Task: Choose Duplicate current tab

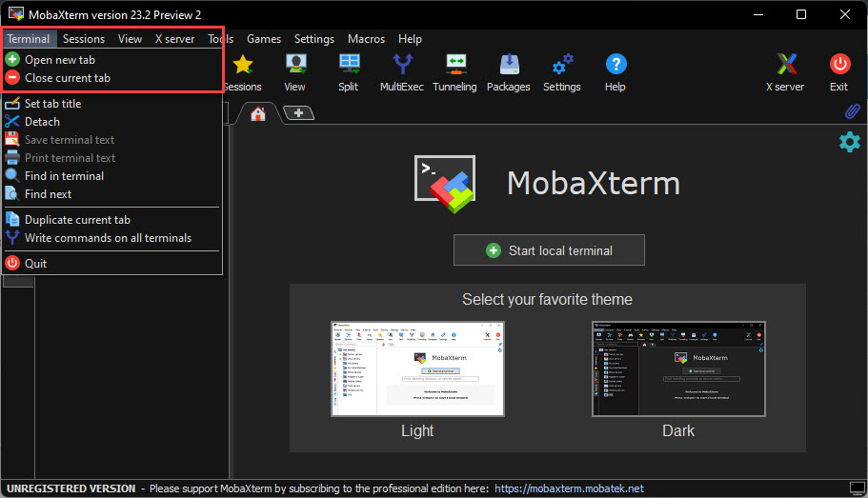Action: 112,220
